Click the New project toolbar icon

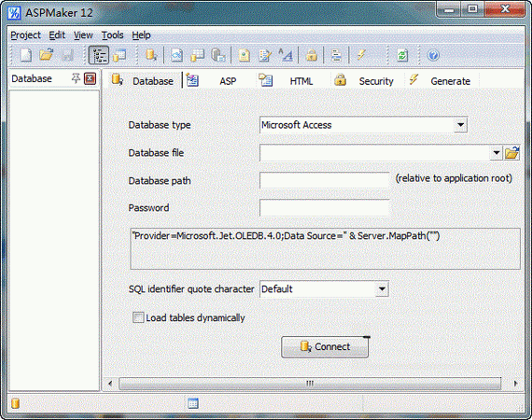point(26,55)
